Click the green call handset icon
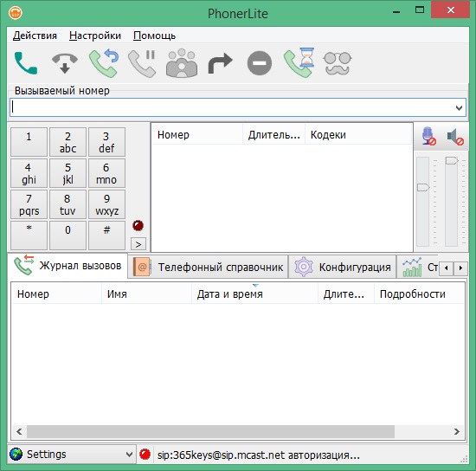Screen dimensions: 476x471 click(26, 63)
